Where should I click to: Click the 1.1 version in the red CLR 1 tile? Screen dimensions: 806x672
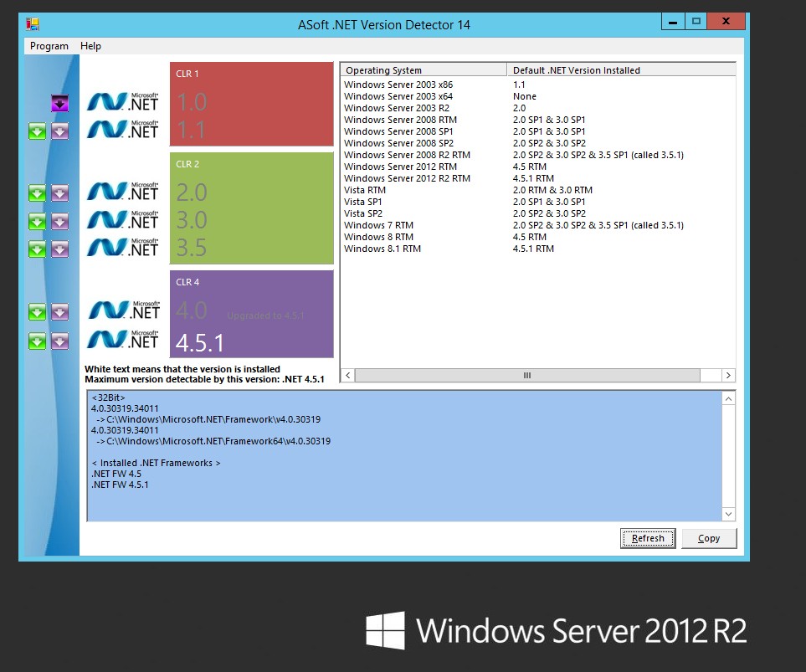191,130
